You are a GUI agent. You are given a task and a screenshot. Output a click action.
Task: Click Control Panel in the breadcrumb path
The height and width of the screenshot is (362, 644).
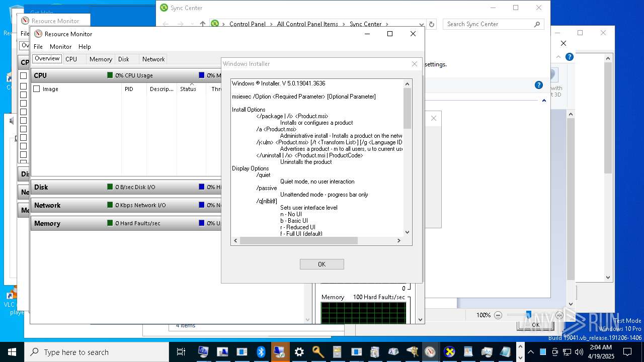pos(247,24)
